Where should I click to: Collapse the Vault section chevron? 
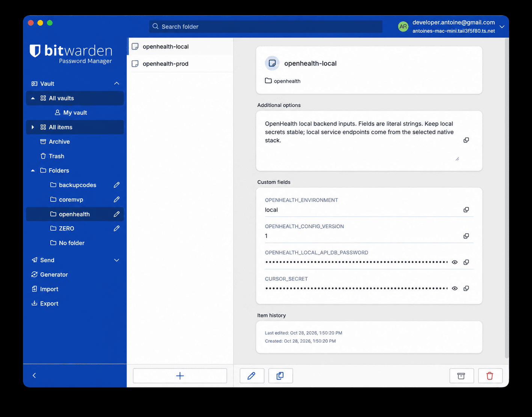[117, 83]
